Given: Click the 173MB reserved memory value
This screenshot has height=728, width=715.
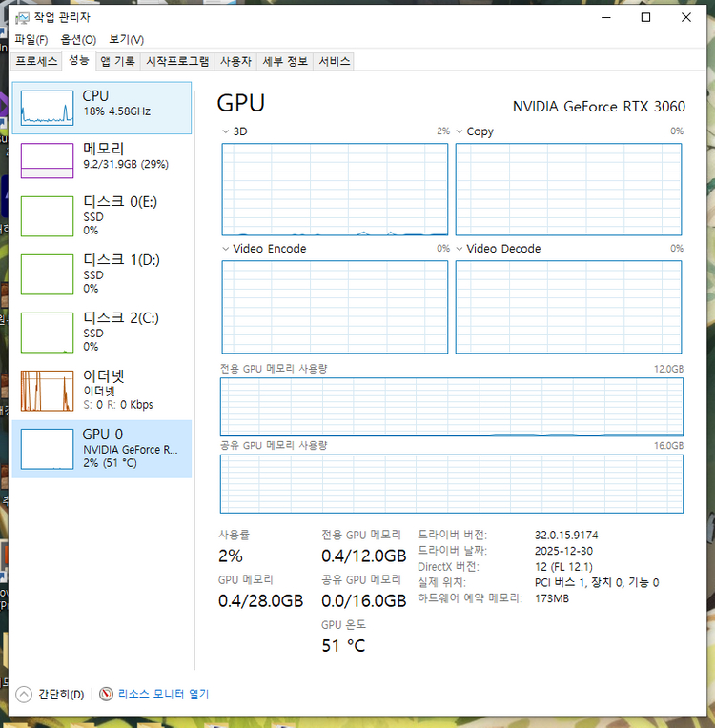Looking at the screenshot, I should tap(551, 598).
